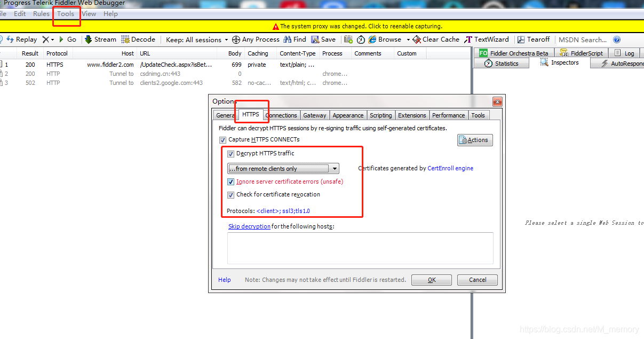Open the Statistics tab

(x=502, y=63)
